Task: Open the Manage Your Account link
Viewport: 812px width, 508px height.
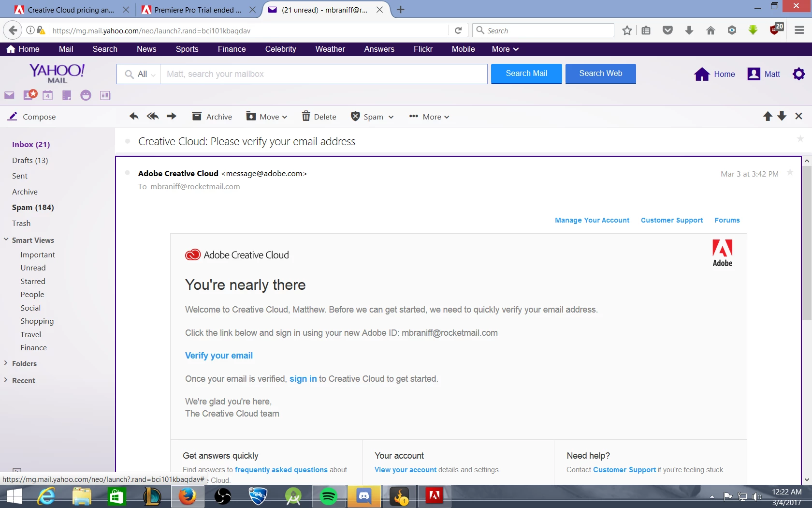Action: [x=592, y=220]
